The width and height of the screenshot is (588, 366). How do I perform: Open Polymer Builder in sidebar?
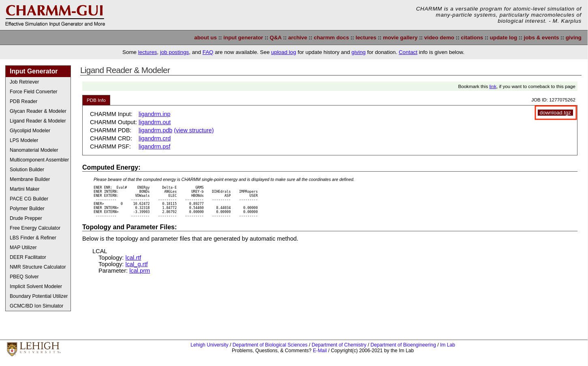coord(38,209)
